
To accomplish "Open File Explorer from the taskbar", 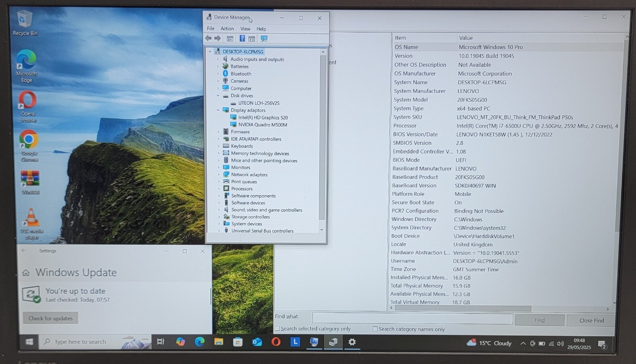I will coord(219,342).
